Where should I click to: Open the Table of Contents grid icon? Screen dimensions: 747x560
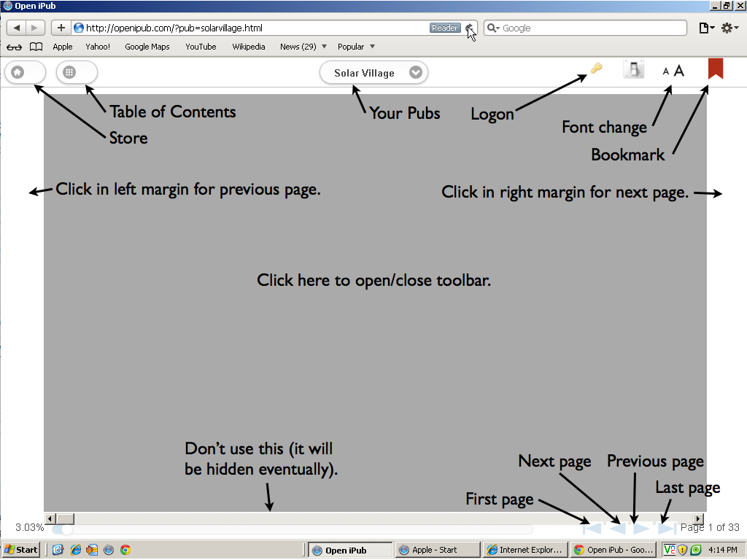tap(69, 72)
